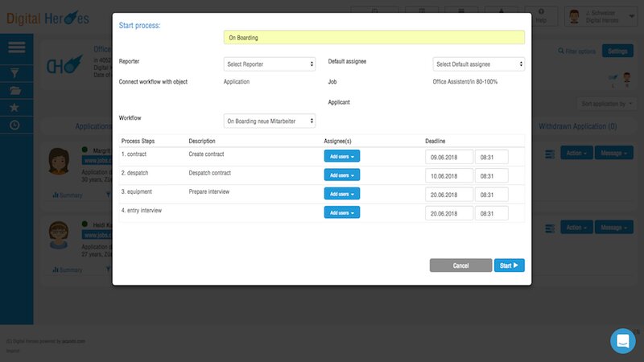The image size is (644, 362).
Task: Click the contract deadline date 09.06.2018
Action: tap(448, 157)
